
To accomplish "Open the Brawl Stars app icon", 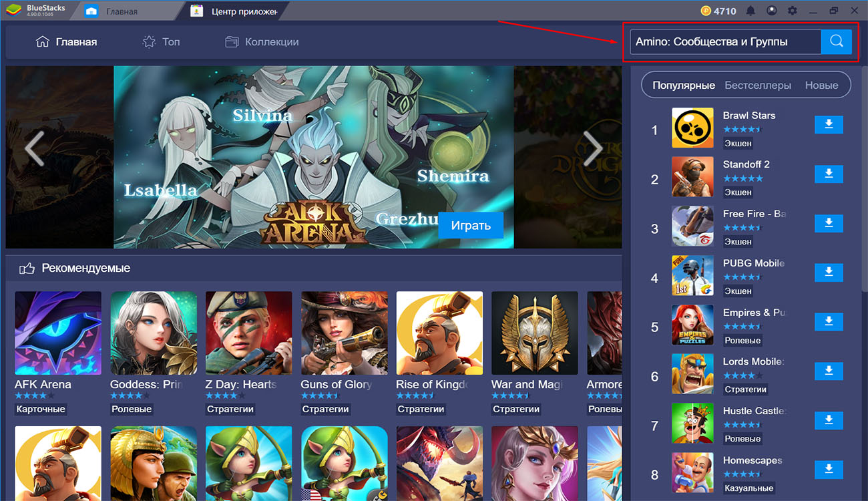I will point(692,128).
